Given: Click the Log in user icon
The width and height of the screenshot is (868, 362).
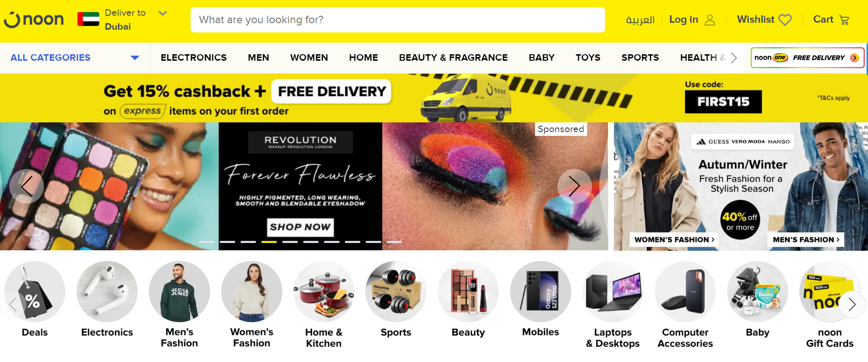Looking at the screenshot, I should (710, 20).
